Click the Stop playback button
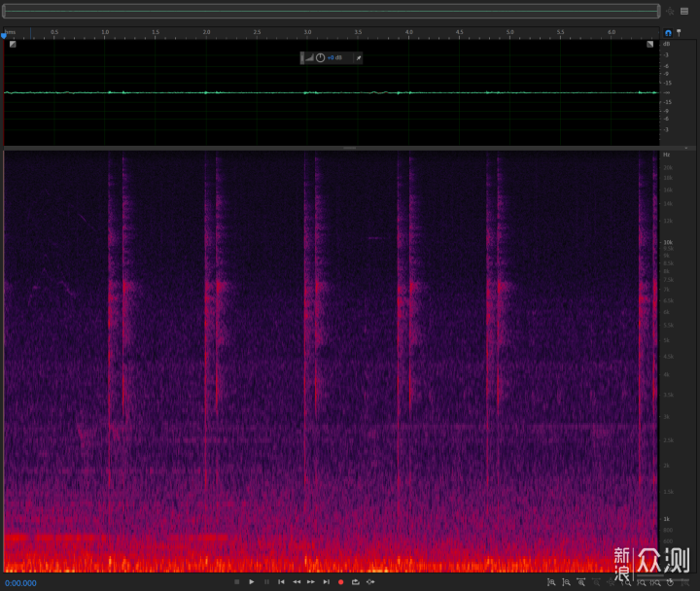 (237, 581)
